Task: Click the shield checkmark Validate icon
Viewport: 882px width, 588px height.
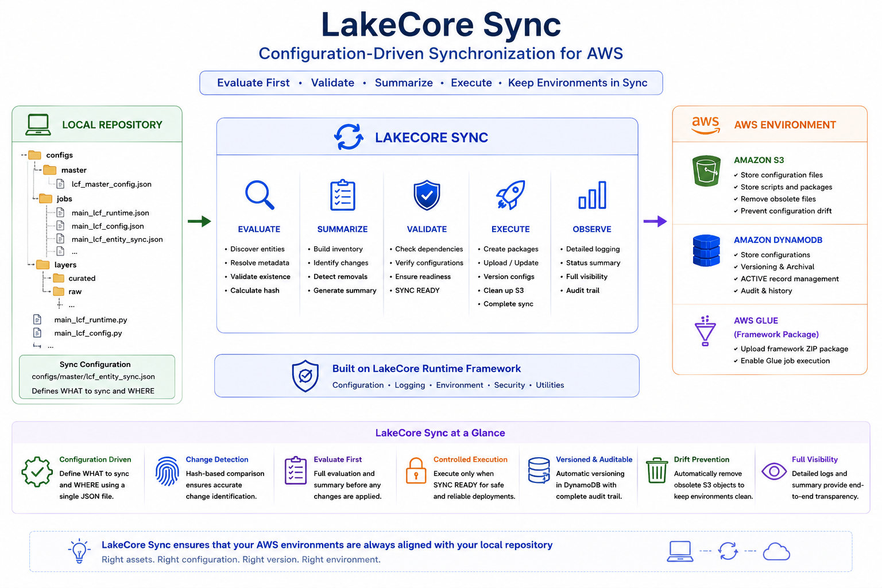Action: pyautogui.click(x=427, y=195)
